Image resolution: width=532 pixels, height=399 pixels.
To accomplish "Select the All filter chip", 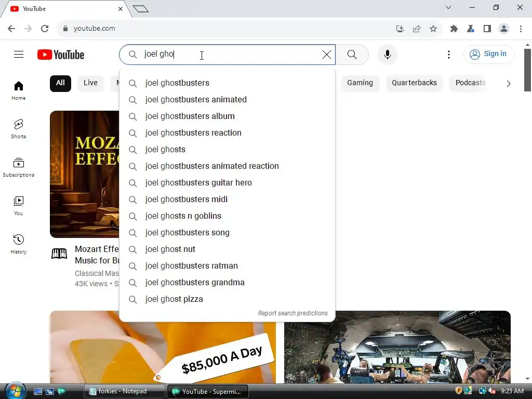I will [60, 83].
